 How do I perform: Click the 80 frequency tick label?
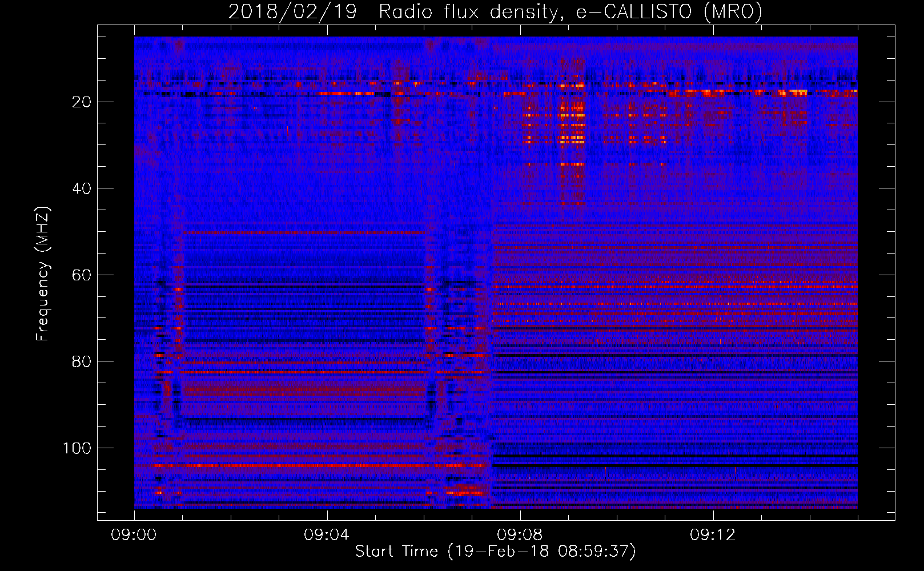82,361
